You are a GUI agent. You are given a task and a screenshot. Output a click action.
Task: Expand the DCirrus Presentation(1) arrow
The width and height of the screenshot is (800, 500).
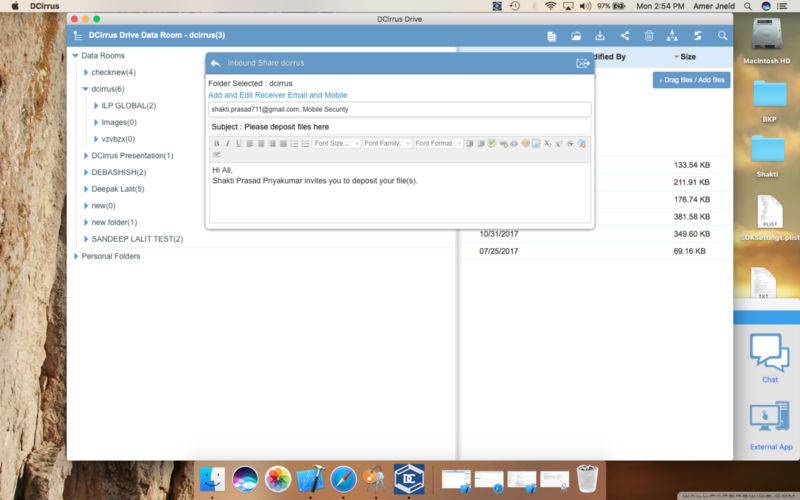tap(86, 156)
